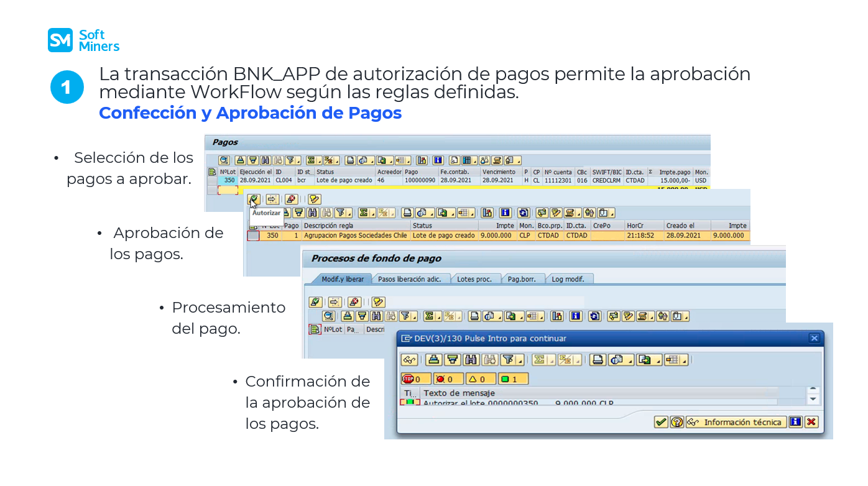Click the green checkmark confirm button in dialog
This screenshot has height=486, width=868.
pos(661,422)
